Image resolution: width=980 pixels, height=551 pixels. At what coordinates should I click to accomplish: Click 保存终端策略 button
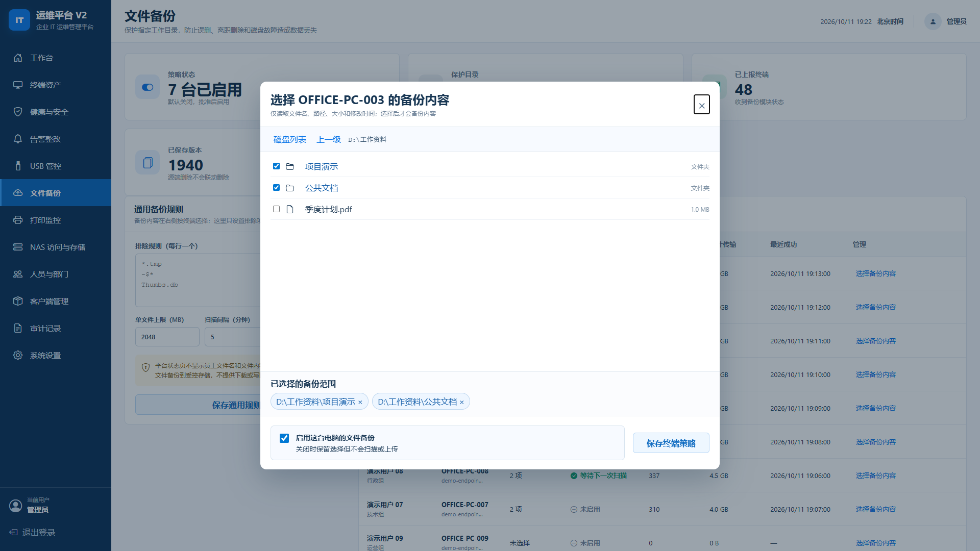[671, 443]
